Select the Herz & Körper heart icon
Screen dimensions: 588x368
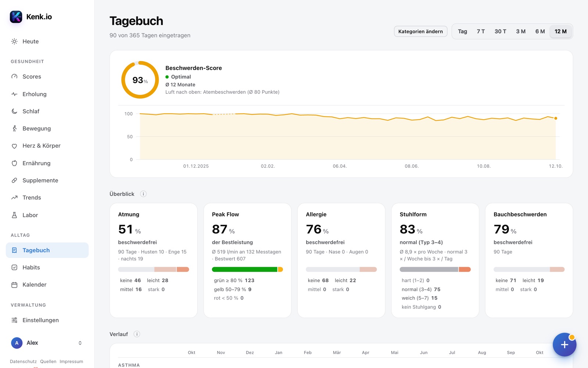point(14,146)
